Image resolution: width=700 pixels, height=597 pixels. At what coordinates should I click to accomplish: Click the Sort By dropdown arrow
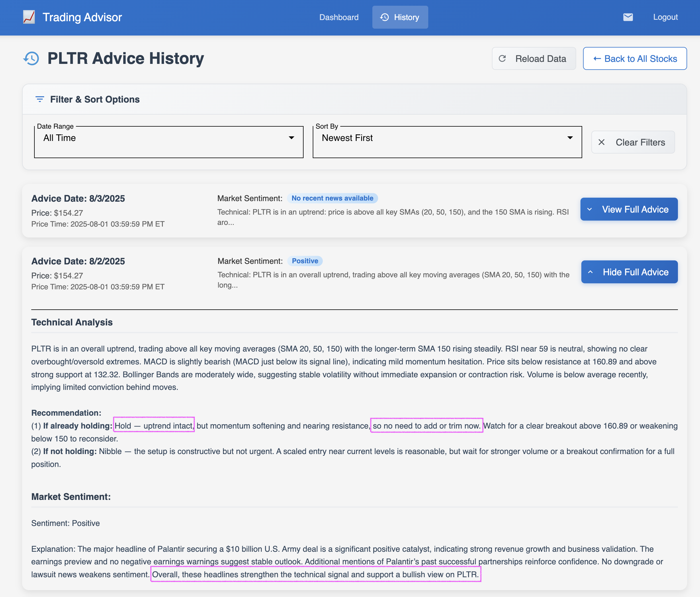(x=570, y=138)
